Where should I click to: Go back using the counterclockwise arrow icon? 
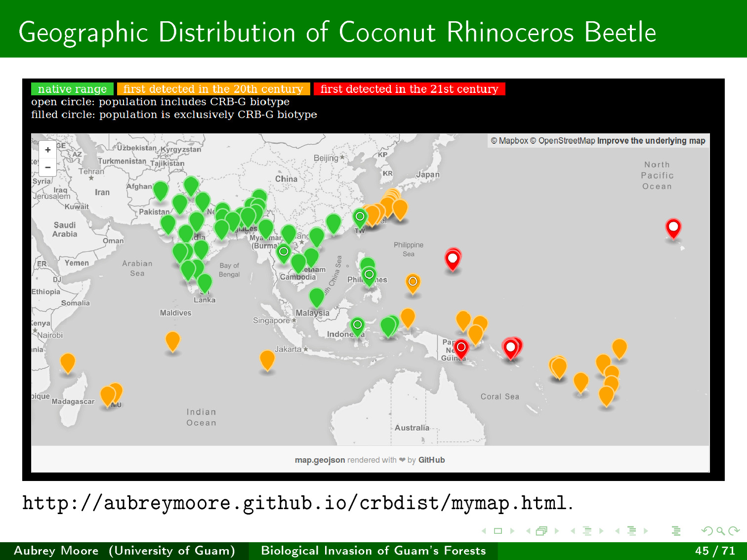[x=707, y=531]
